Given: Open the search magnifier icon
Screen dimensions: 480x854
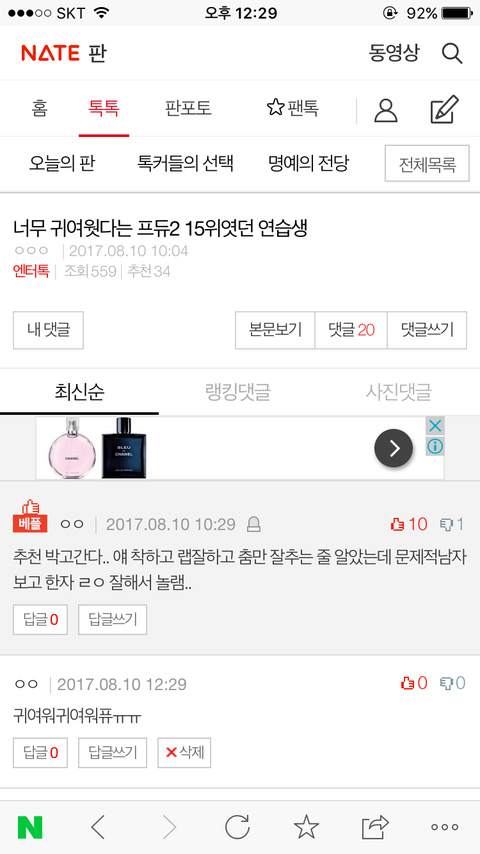Looking at the screenshot, I should coord(452,53).
